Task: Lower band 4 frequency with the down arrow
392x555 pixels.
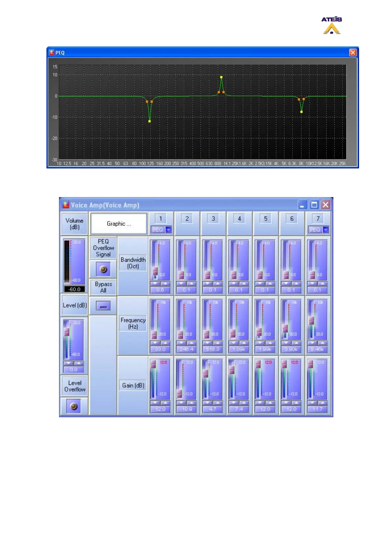Action: pyautogui.click(x=234, y=343)
